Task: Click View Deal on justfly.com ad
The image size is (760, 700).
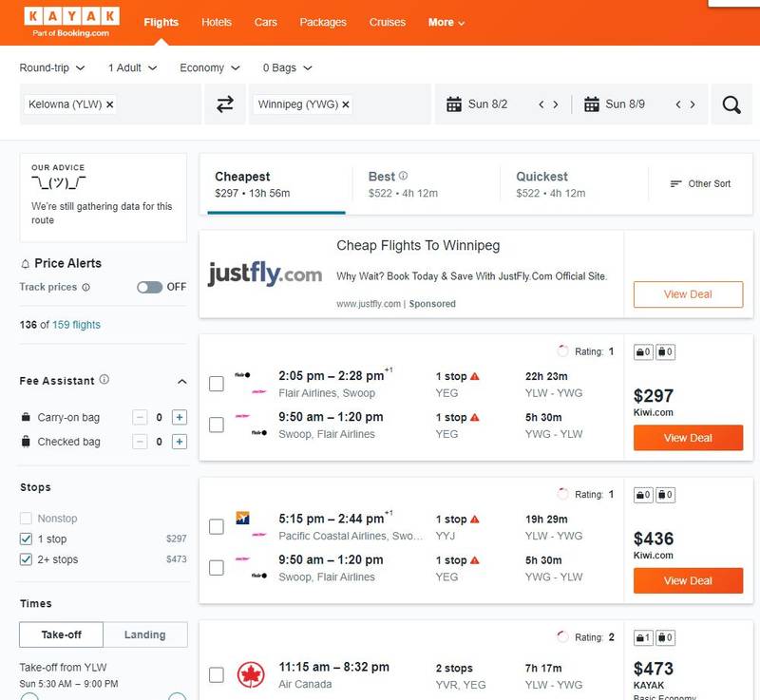Action: point(688,294)
